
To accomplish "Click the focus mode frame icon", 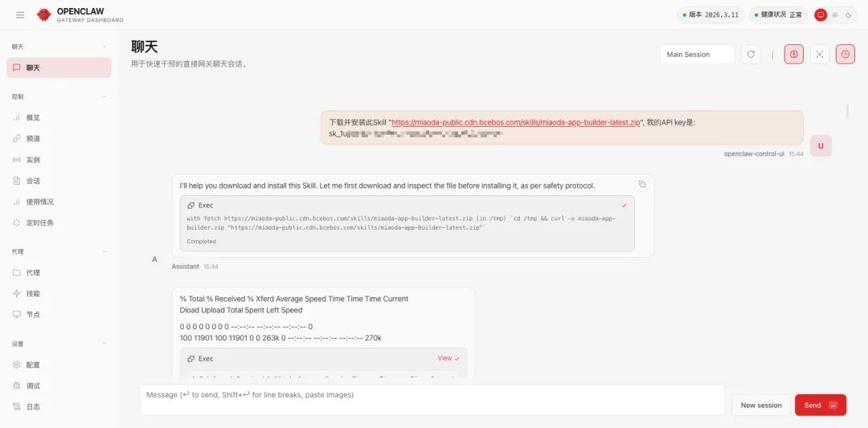I will coord(819,55).
